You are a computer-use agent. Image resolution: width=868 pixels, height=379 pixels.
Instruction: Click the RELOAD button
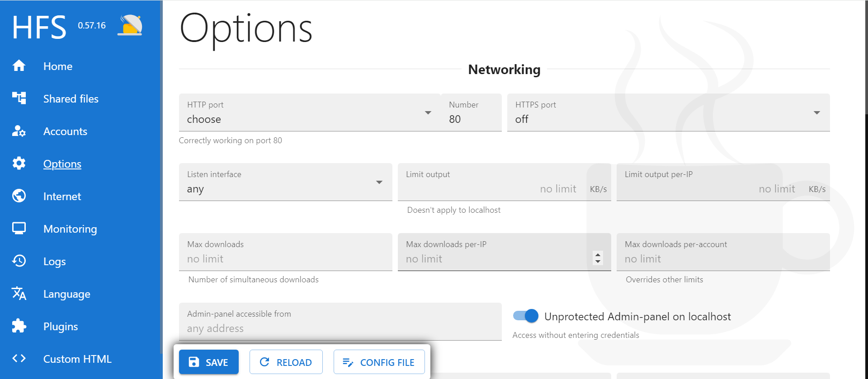point(286,362)
